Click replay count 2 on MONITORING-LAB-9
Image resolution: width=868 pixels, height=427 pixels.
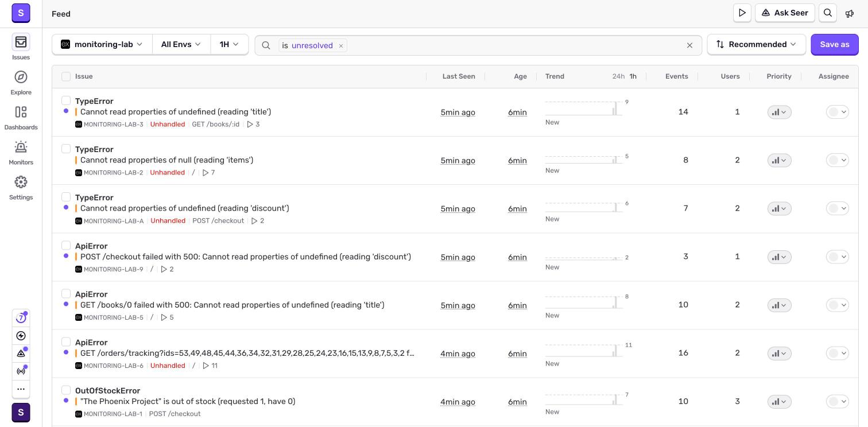[167, 269]
